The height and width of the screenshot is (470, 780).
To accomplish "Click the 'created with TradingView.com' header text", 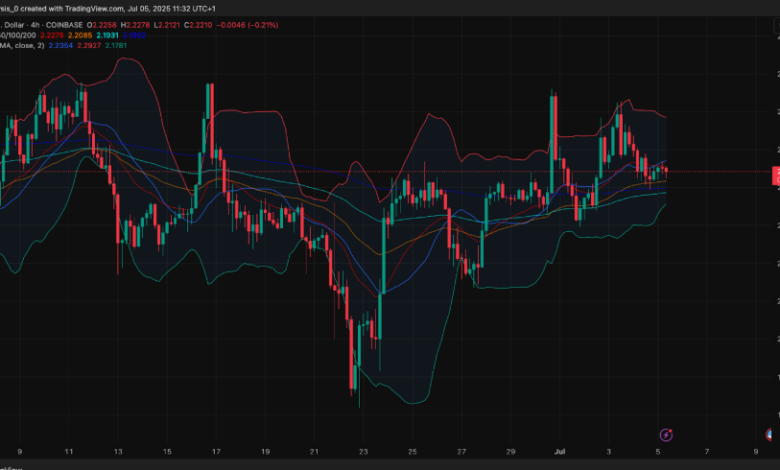I will point(72,8).
